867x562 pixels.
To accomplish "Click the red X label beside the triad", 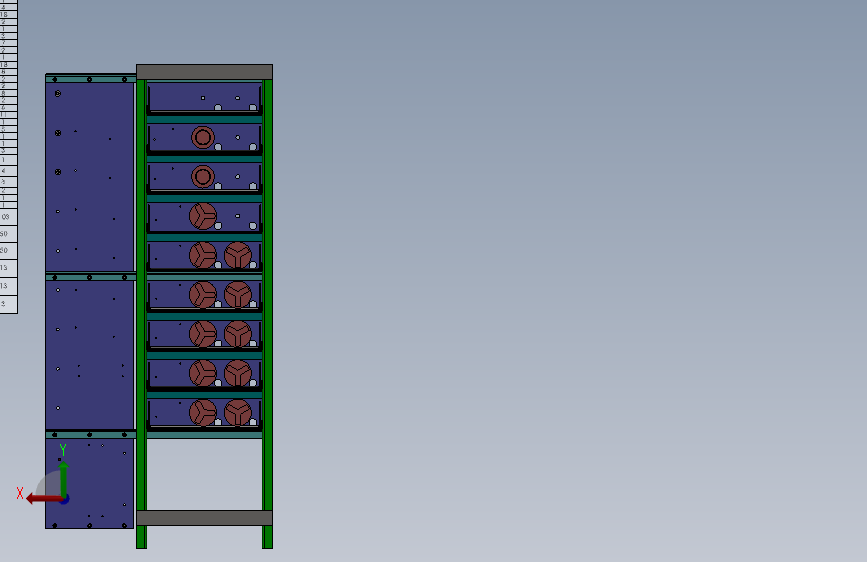I will (x=20, y=493).
